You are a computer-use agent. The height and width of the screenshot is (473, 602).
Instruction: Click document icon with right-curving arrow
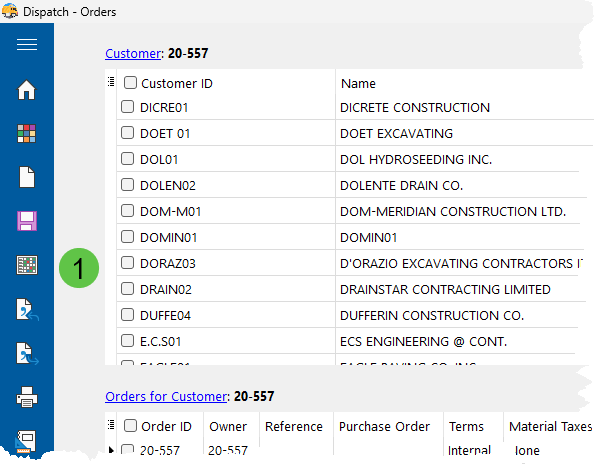27,354
